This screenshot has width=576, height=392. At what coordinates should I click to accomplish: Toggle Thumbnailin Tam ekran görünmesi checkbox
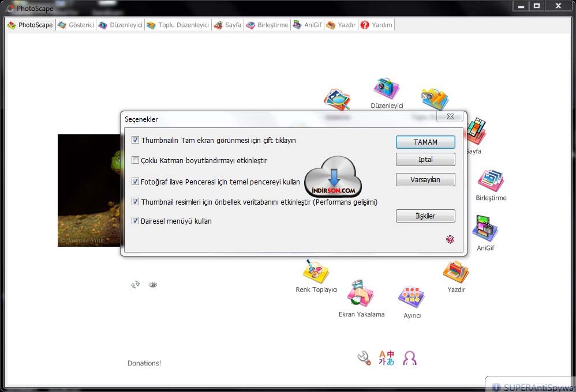[135, 140]
